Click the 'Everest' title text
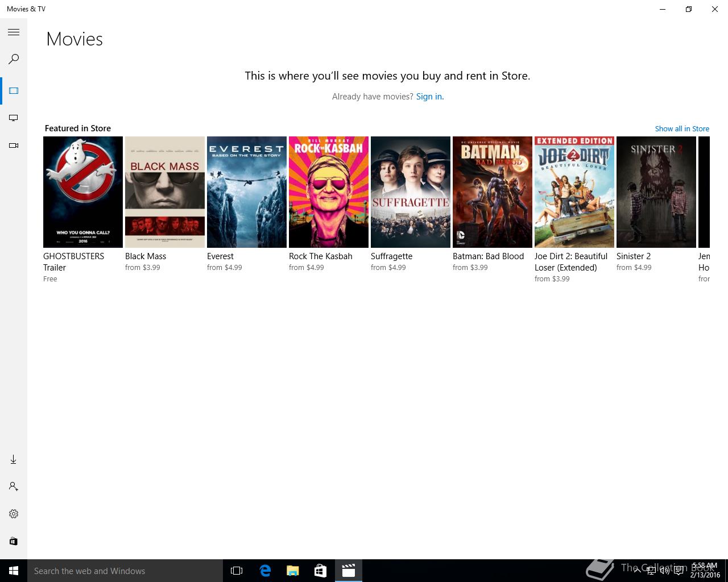This screenshot has width=728, height=582. coord(220,256)
